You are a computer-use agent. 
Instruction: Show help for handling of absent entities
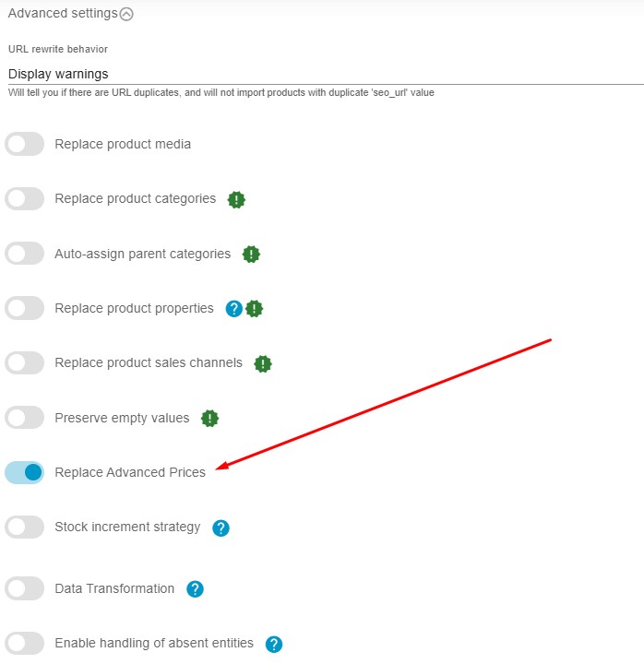pyautogui.click(x=274, y=644)
